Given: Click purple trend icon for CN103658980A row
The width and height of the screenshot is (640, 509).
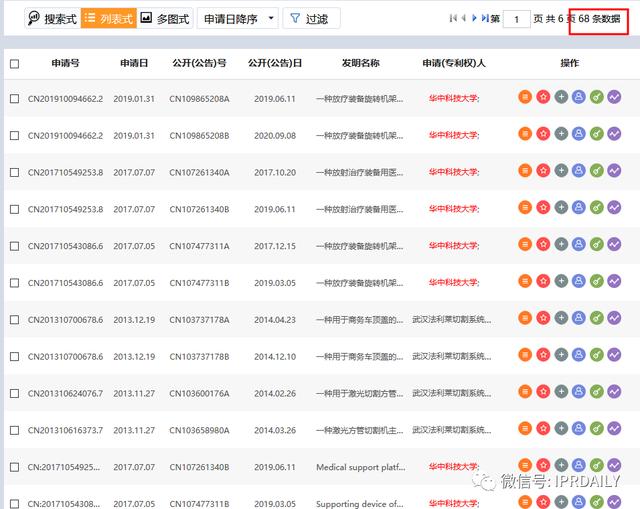Looking at the screenshot, I should pyautogui.click(x=614, y=429).
